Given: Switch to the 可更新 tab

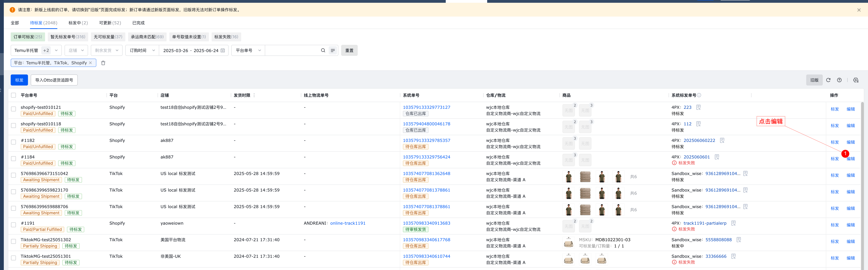Looking at the screenshot, I should point(110,23).
